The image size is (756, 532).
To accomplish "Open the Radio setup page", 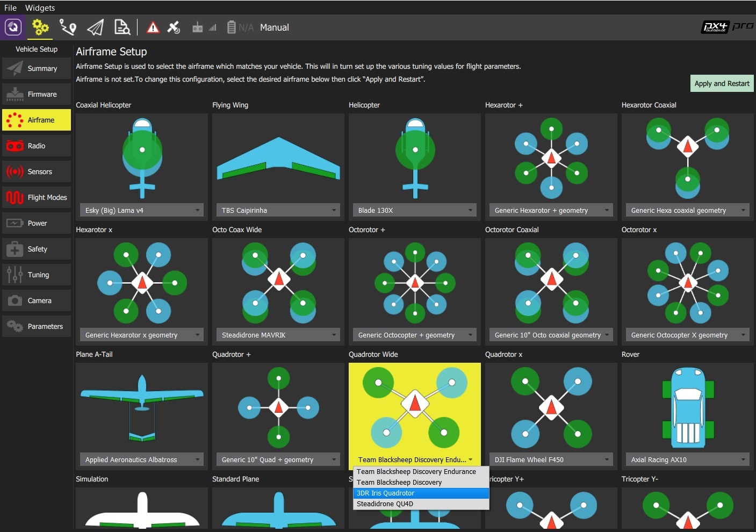I will click(x=36, y=145).
